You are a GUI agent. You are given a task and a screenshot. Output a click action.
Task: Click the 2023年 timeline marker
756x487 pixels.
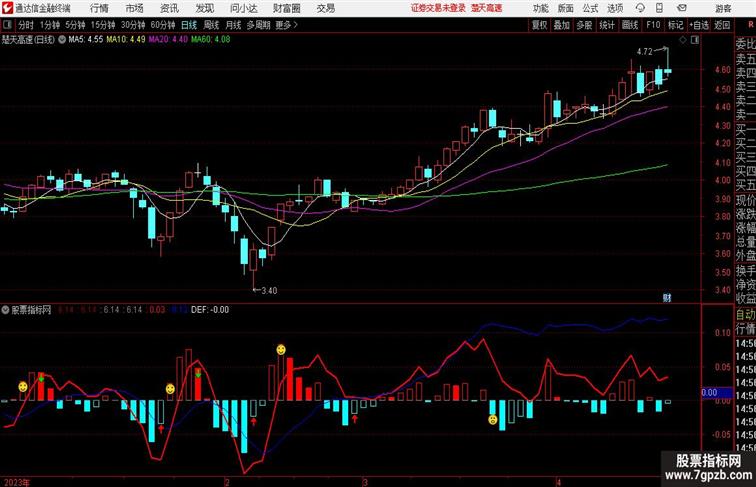pos(16,482)
